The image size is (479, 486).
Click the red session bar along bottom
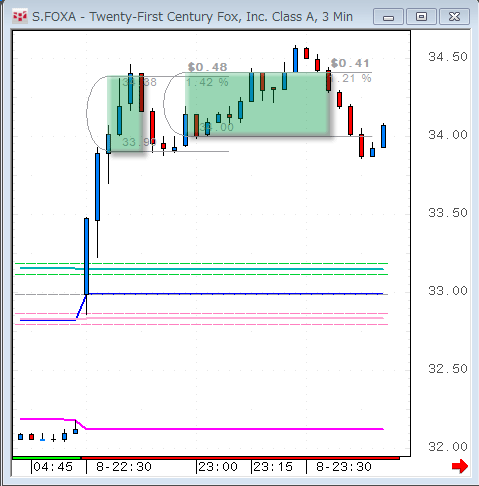(x=240, y=458)
